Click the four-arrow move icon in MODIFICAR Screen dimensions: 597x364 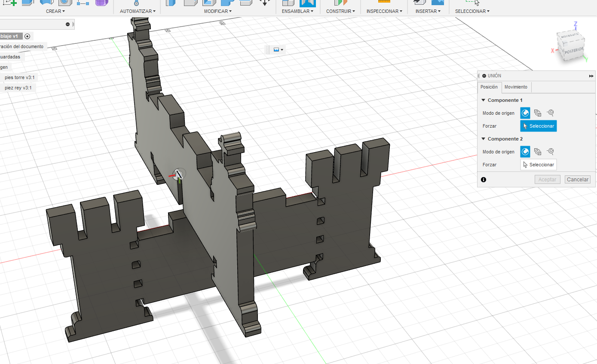tap(264, 2)
